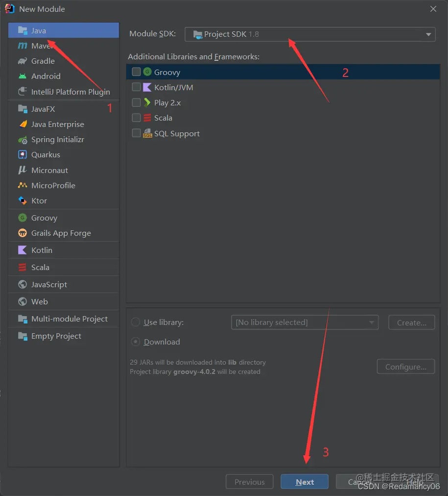Click the red Scala icon in sidebar
The height and width of the screenshot is (496, 448).
23,267
